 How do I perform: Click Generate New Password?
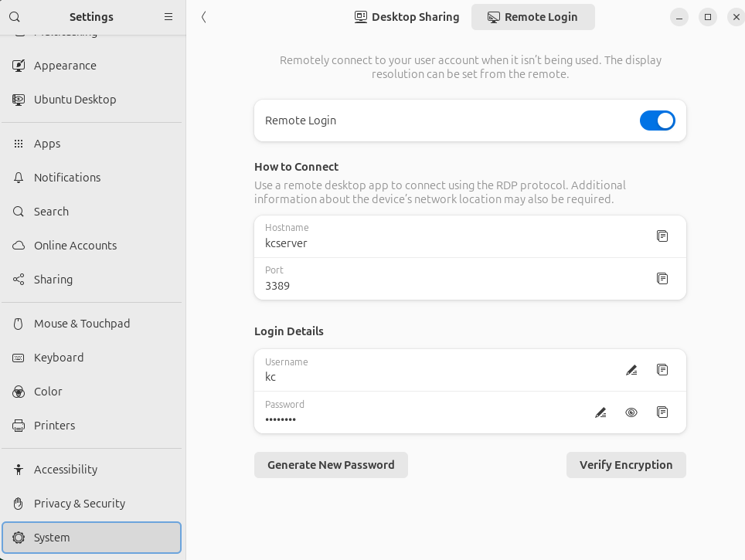pos(331,465)
